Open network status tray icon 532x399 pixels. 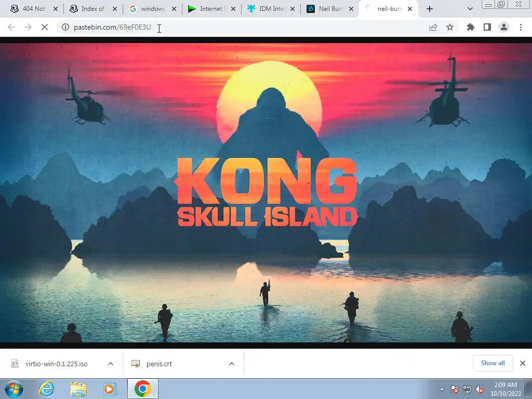tap(467, 390)
